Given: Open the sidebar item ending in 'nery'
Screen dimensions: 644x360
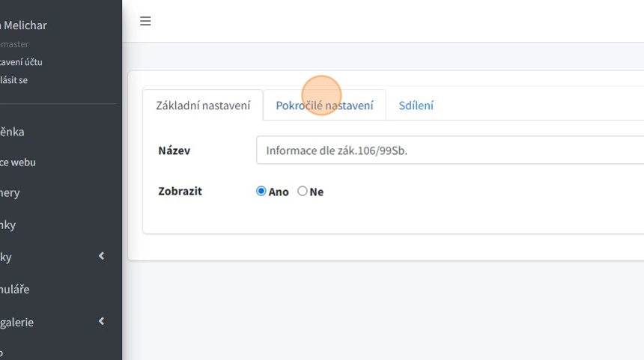Looking at the screenshot, I should pyautogui.click(x=10, y=193).
